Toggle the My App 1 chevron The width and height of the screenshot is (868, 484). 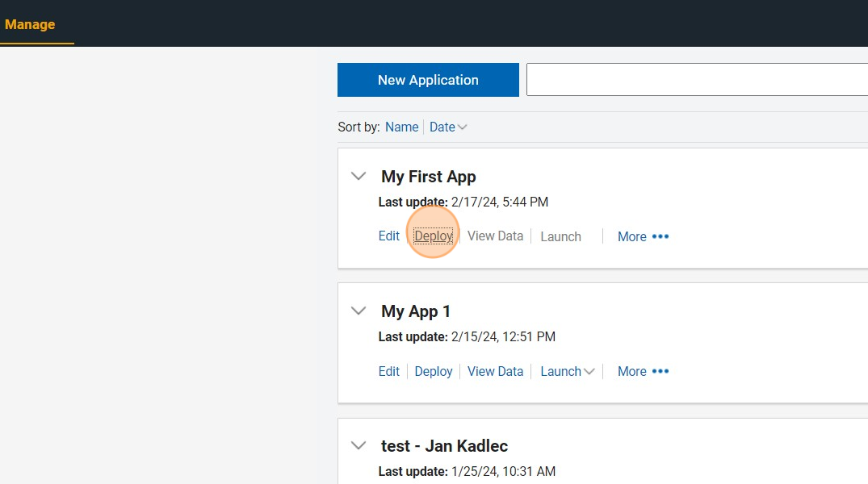click(x=359, y=311)
